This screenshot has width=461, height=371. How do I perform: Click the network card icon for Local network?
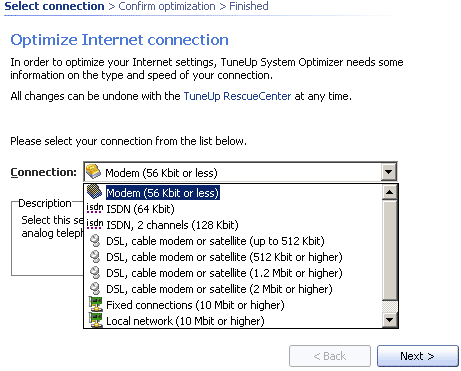point(96,320)
